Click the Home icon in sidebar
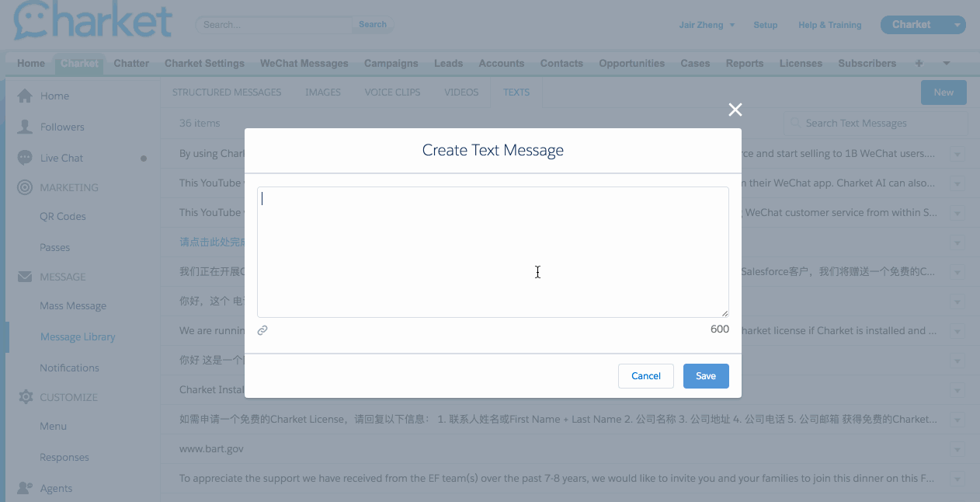 pos(25,96)
